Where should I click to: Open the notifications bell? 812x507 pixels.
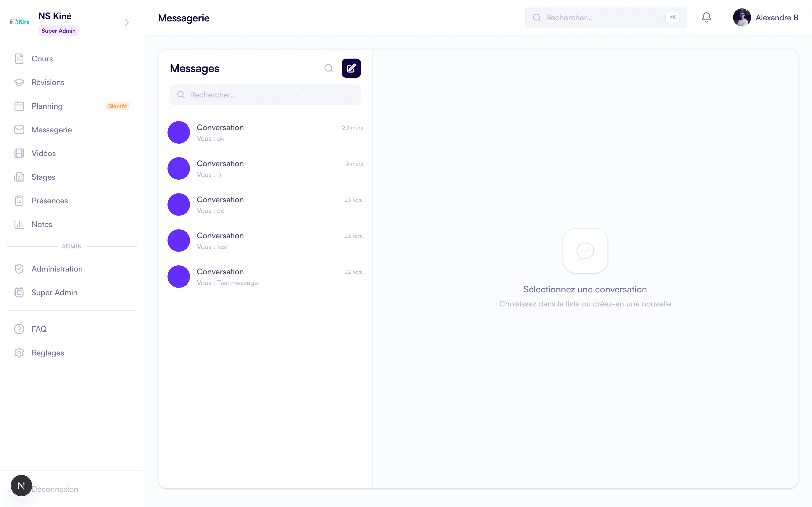pyautogui.click(x=706, y=17)
